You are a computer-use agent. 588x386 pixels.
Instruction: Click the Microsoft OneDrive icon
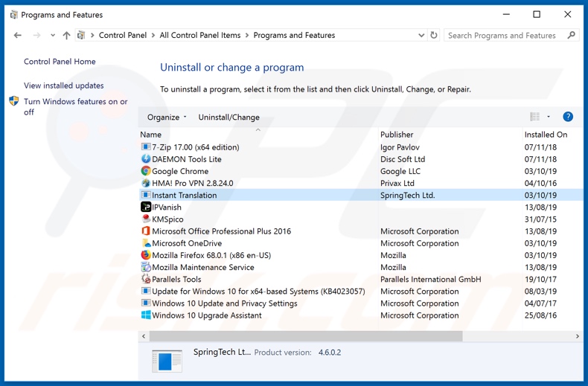coord(145,243)
